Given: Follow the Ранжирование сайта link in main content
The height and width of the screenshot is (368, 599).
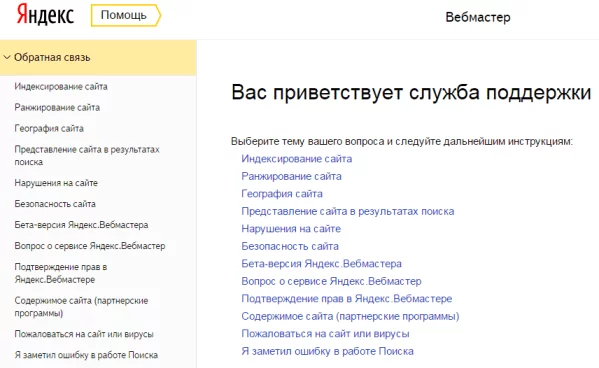Looking at the screenshot, I should point(291,177).
